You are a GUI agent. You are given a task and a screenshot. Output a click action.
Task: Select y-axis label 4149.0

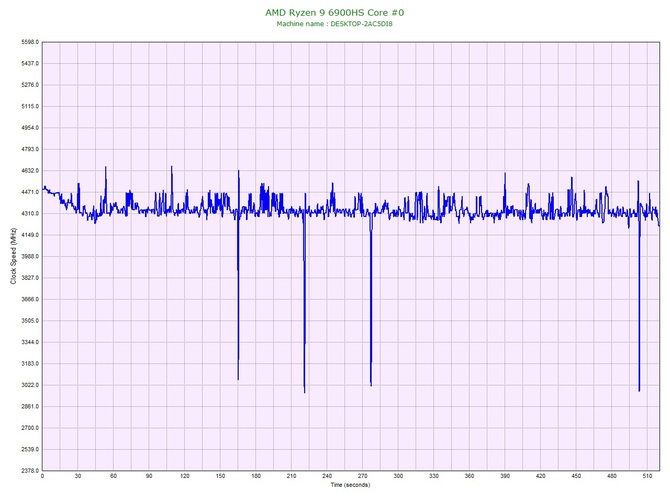coord(30,235)
